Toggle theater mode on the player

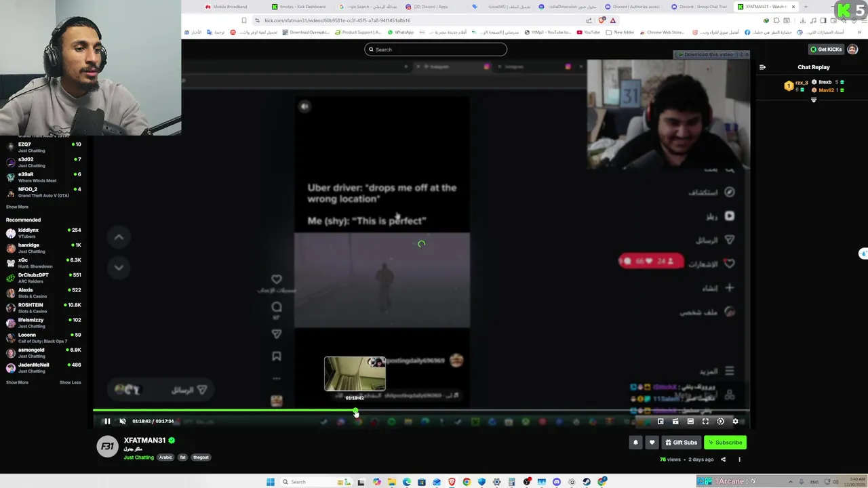tap(690, 422)
